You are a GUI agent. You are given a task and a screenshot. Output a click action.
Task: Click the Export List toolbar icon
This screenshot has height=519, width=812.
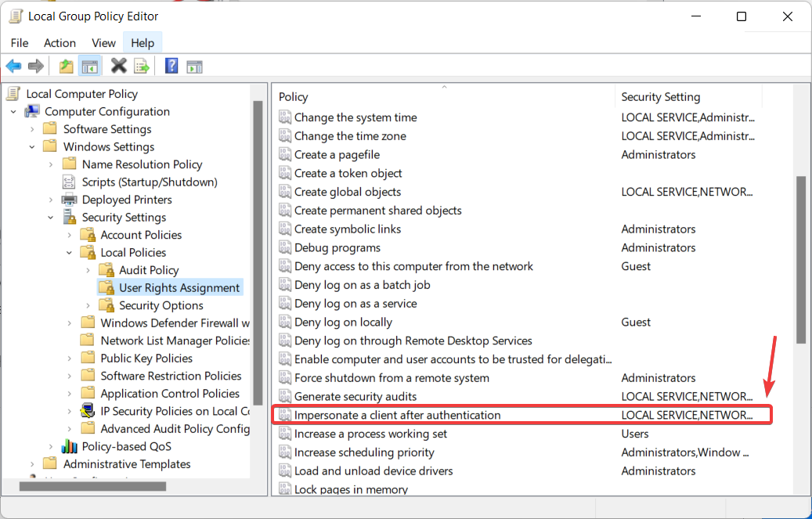[142, 67]
